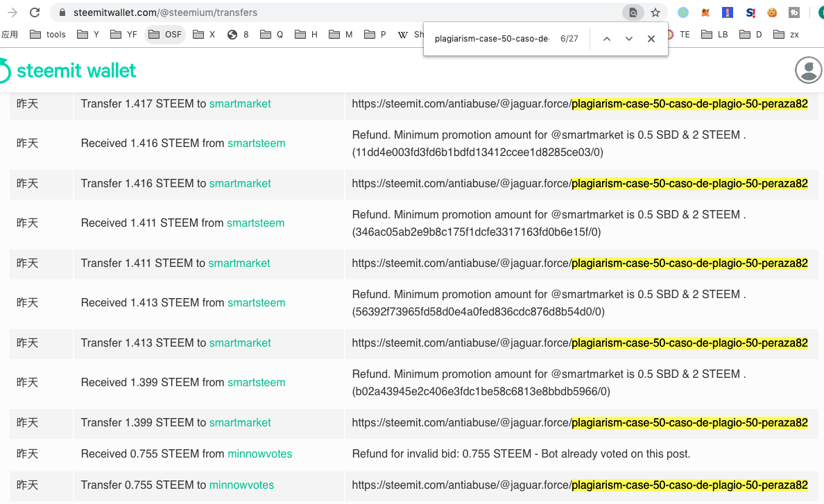Select refund memo with hash 11dd4e003fd3
824x504 pixels.
[549, 144]
